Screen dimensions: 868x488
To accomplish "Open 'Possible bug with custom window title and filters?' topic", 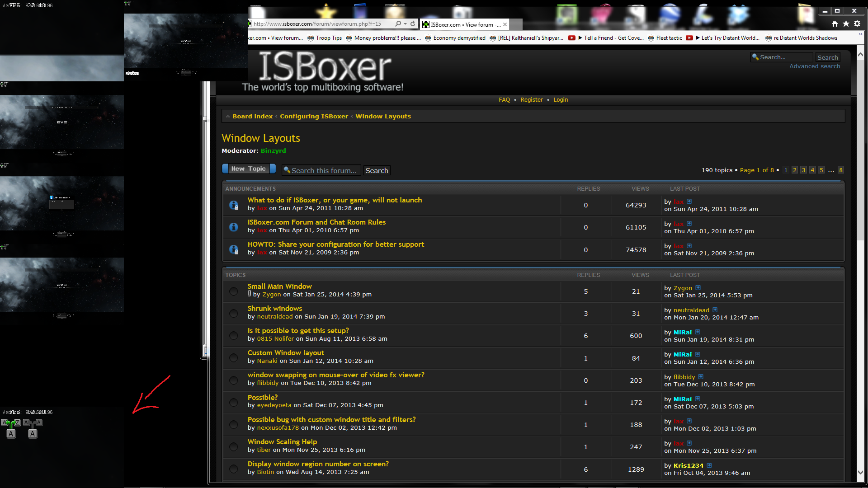I will (331, 420).
